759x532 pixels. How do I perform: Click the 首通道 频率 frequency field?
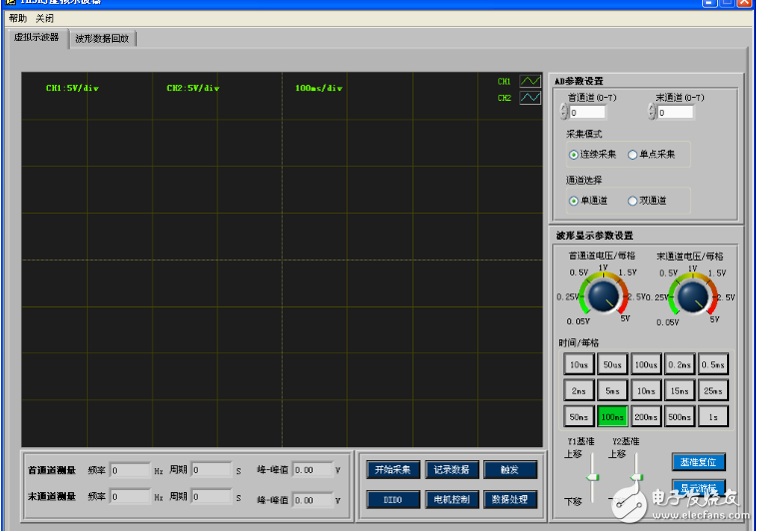click(130, 470)
